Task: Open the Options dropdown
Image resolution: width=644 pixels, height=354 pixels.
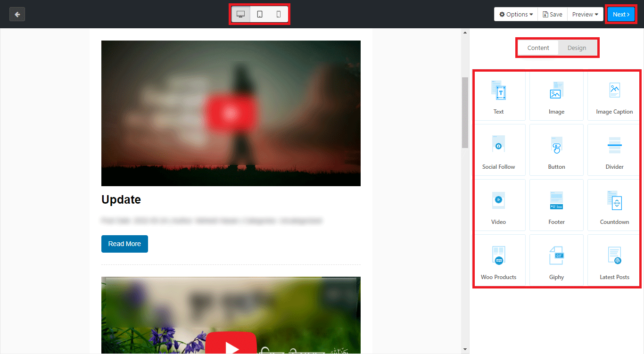Action: click(516, 14)
